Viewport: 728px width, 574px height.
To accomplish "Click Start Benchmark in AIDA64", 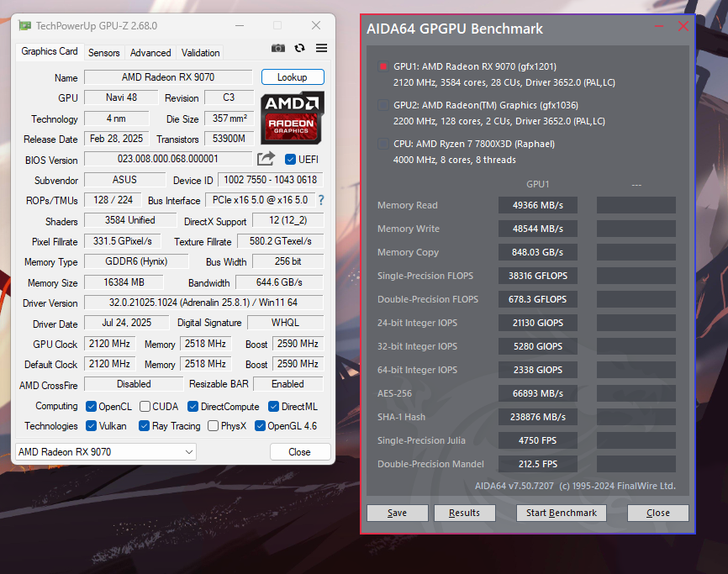I will pyautogui.click(x=562, y=513).
